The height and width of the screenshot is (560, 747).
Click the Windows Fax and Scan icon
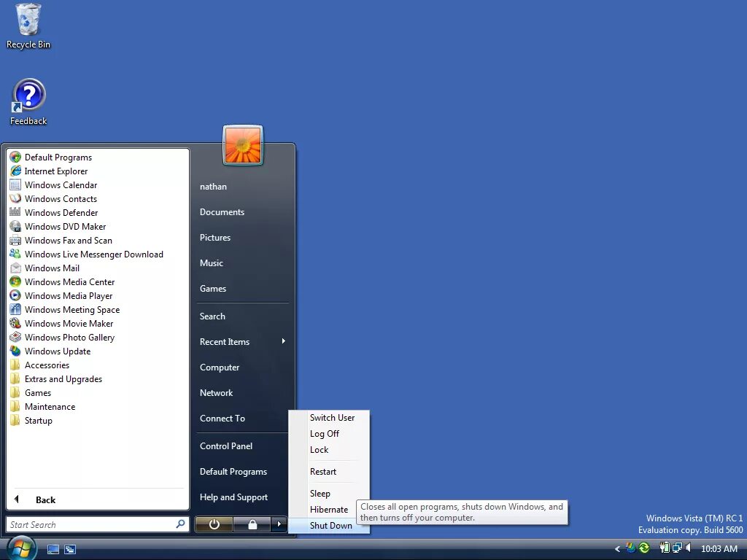(x=15, y=240)
